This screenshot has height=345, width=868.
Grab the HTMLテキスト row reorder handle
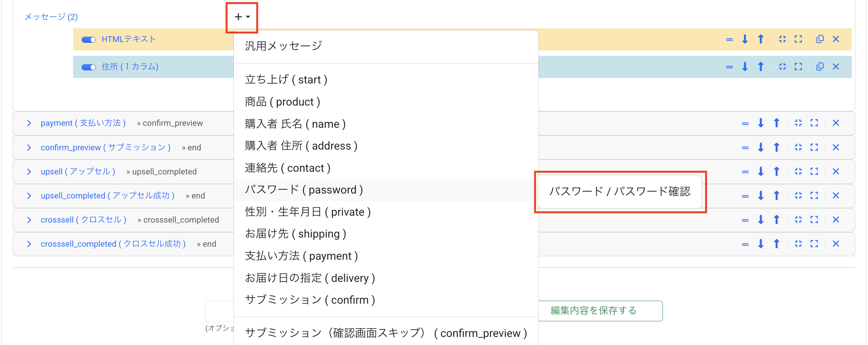tap(729, 39)
